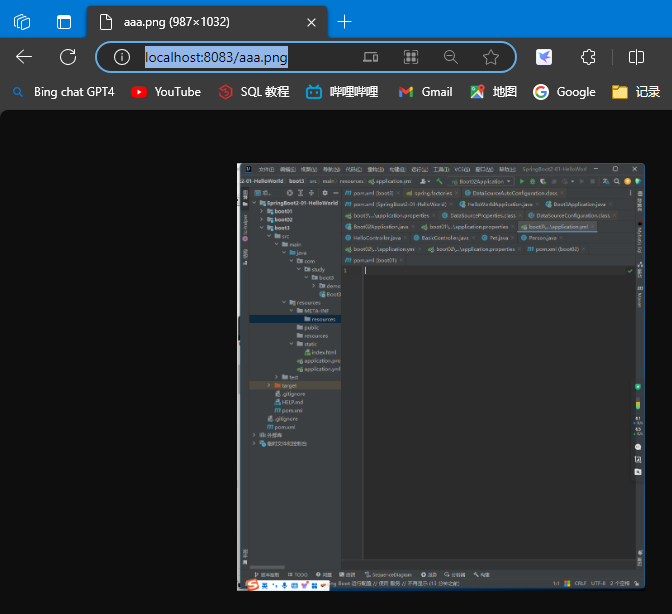This screenshot has height=614, width=672.
Task: Open the 哔哩哔哩 bookmark
Action: click(x=342, y=92)
